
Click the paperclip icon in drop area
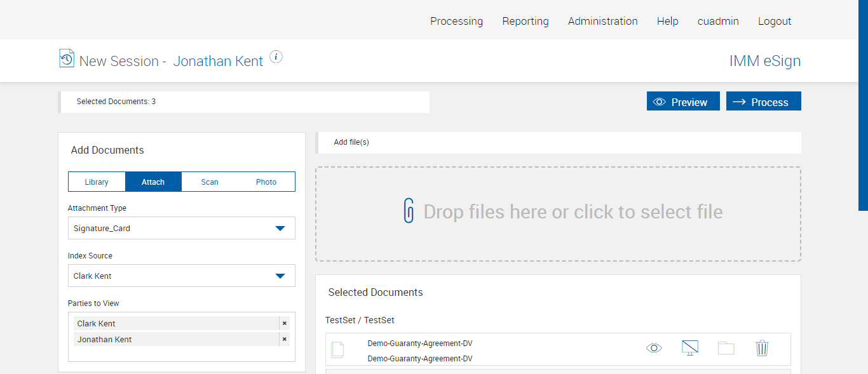click(409, 211)
